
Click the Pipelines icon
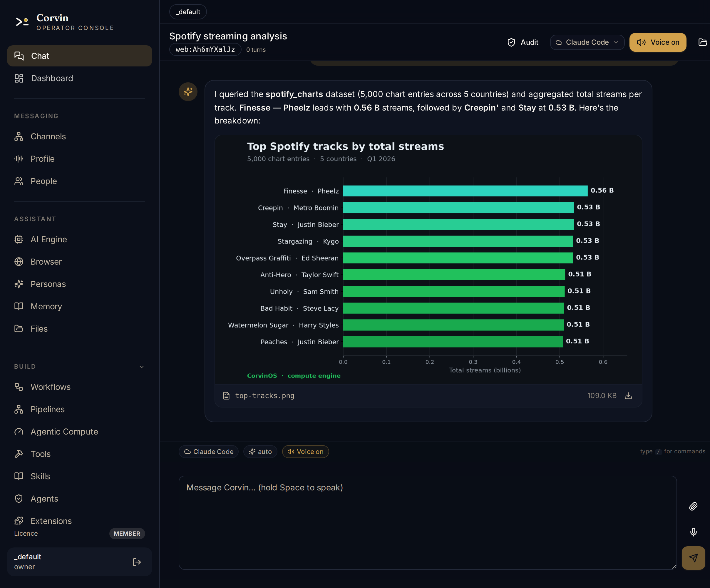[19, 409]
